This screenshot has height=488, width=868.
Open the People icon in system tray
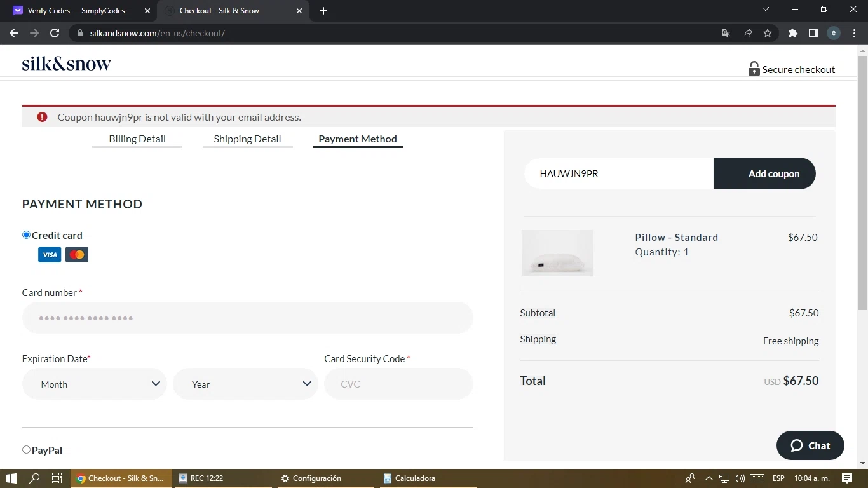pyautogui.click(x=690, y=478)
